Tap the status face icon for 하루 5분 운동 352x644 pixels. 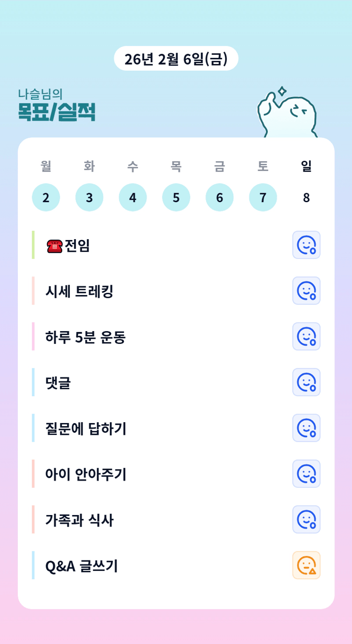(x=306, y=336)
